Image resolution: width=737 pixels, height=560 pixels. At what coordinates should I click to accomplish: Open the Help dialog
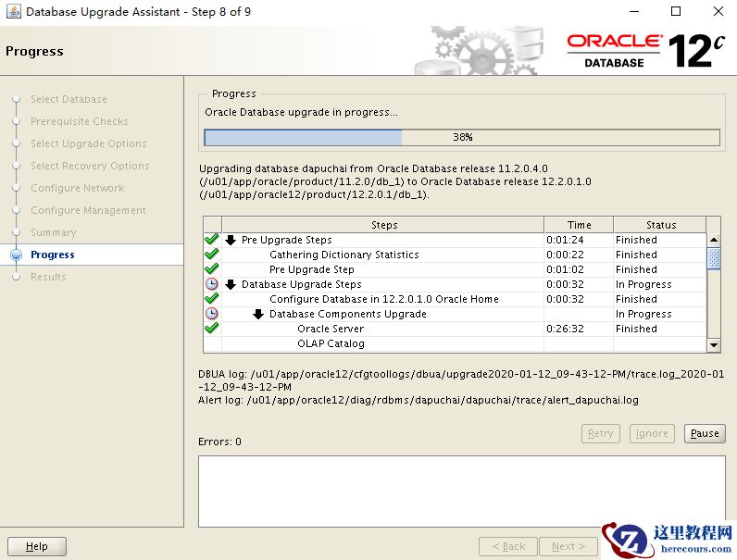point(37,546)
